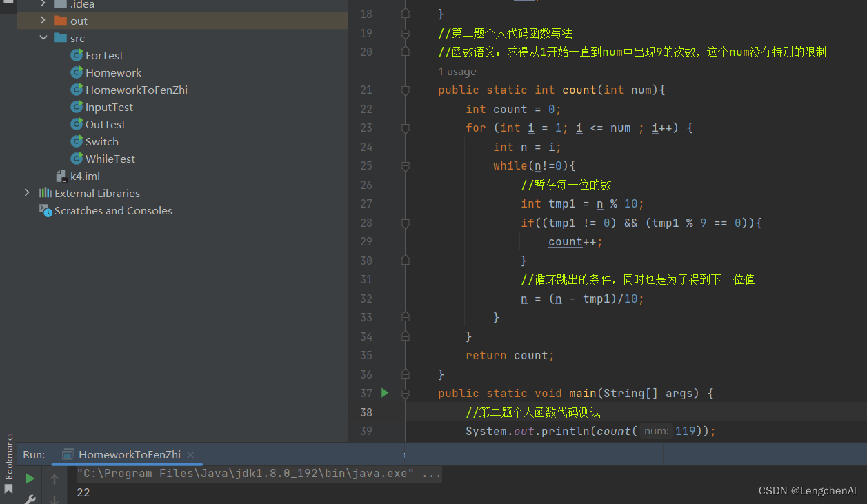The image size is (867, 504).
Task: Click 'return count;' statement
Action: coord(510,356)
